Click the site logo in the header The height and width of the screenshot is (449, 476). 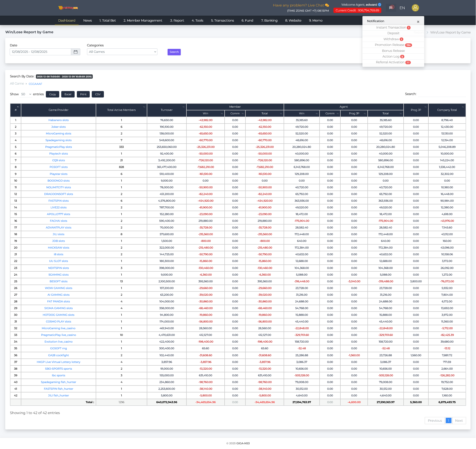click(68, 8)
